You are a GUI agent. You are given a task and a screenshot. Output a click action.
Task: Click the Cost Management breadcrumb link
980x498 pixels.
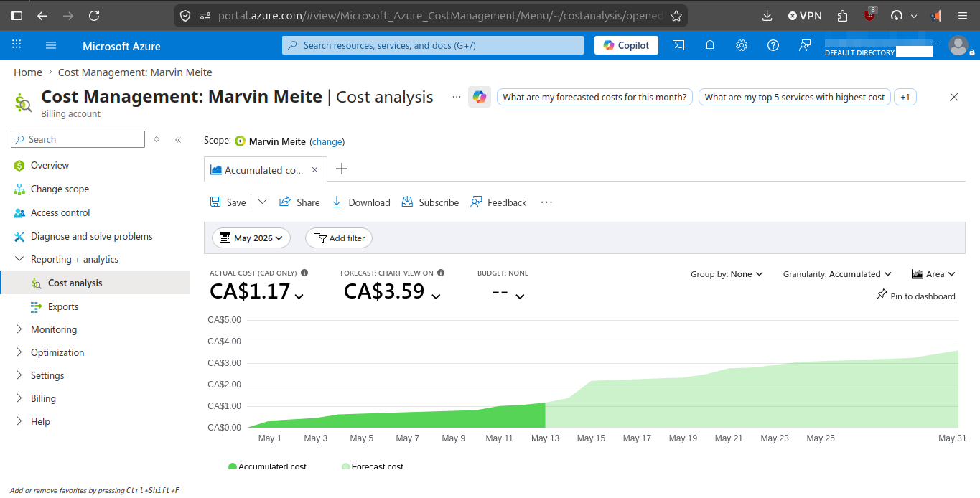(x=135, y=72)
